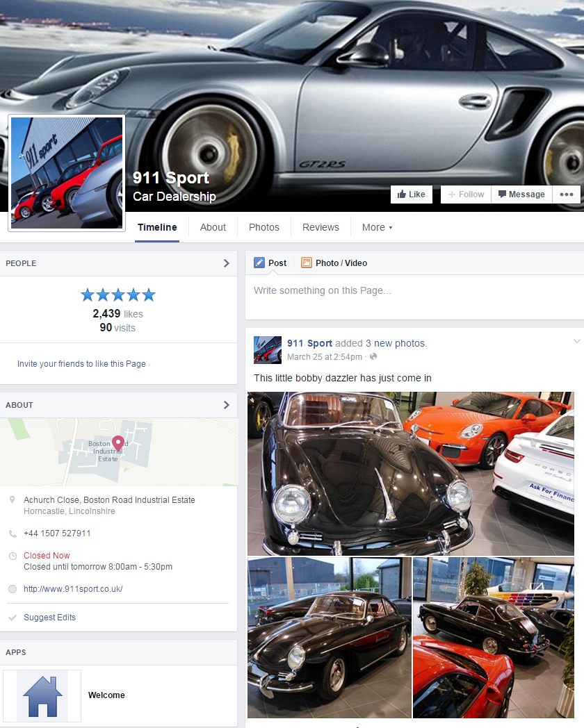Image resolution: width=584 pixels, height=728 pixels.
Task: Open the bottom-right showroom photo with red car
Action: (x=494, y=638)
